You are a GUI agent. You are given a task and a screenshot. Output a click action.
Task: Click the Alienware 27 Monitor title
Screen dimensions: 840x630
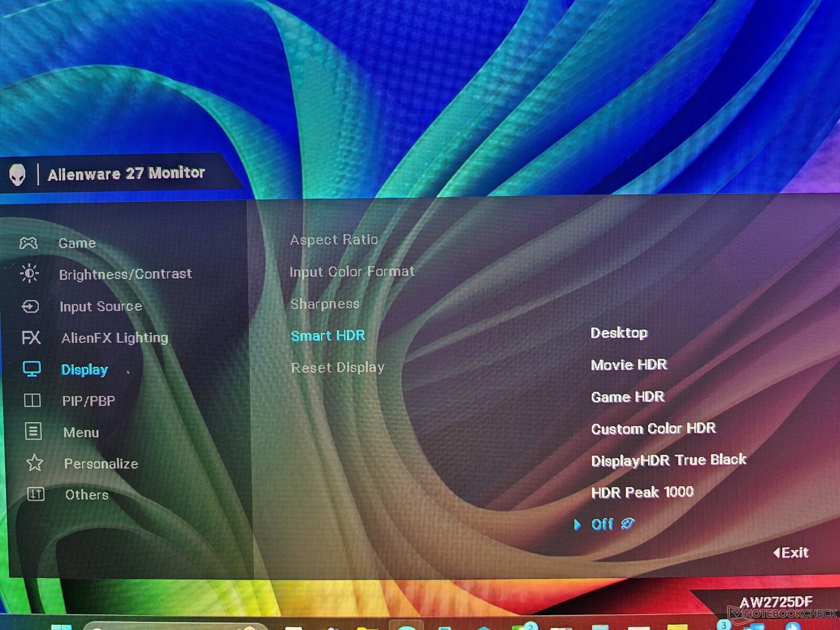point(127,173)
